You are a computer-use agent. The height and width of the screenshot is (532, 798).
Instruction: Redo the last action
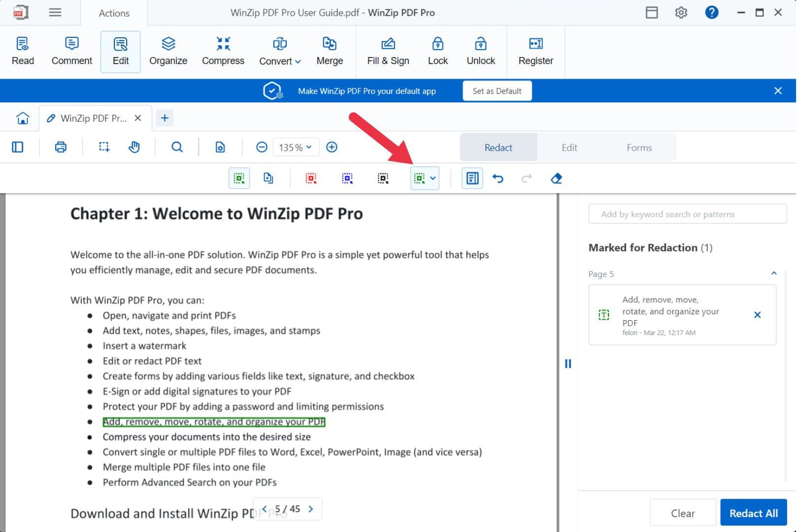(527, 178)
